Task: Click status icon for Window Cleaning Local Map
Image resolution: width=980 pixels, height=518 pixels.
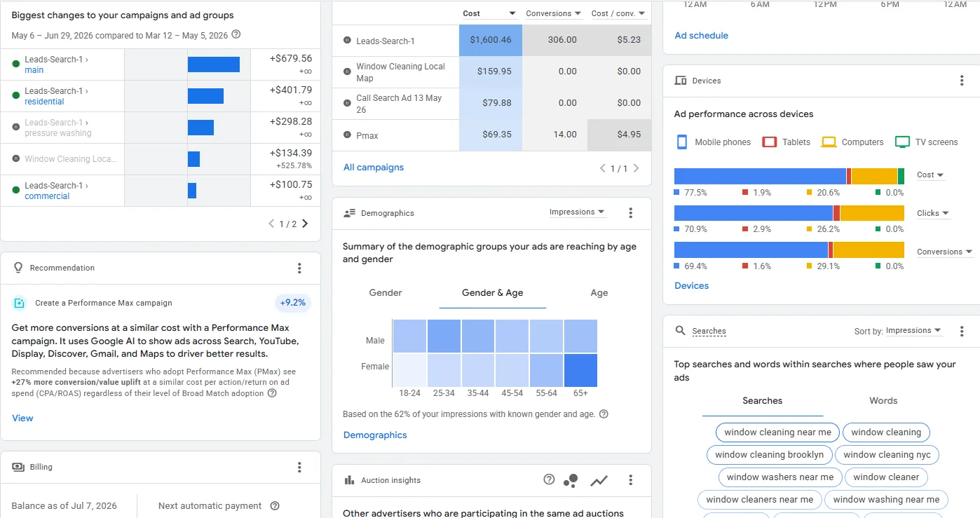Action: point(347,71)
